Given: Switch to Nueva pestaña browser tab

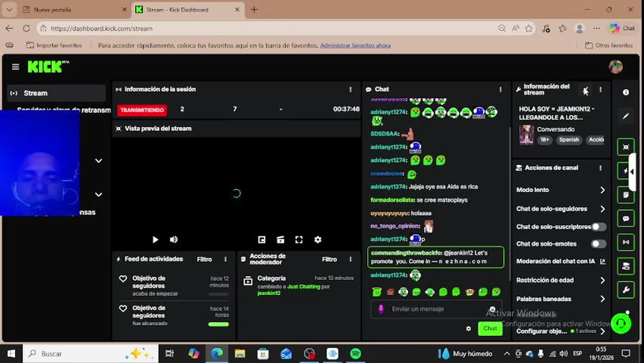Looking at the screenshot, I should coord(75,10).
